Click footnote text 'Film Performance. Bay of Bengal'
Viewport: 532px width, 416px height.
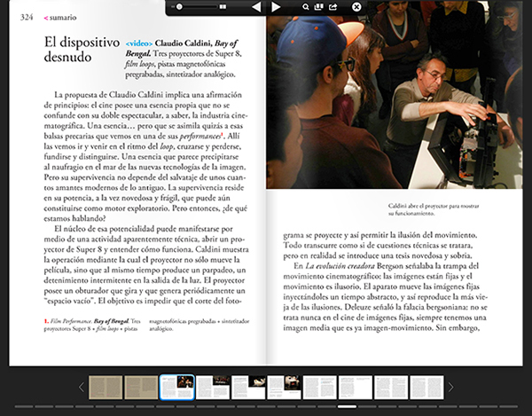[x=90, y=321]
